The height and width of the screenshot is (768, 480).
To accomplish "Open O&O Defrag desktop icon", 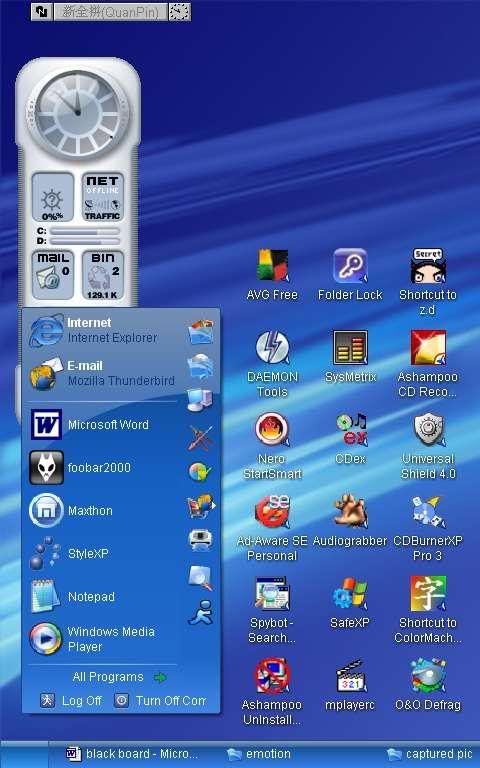I will coord(428,684).
